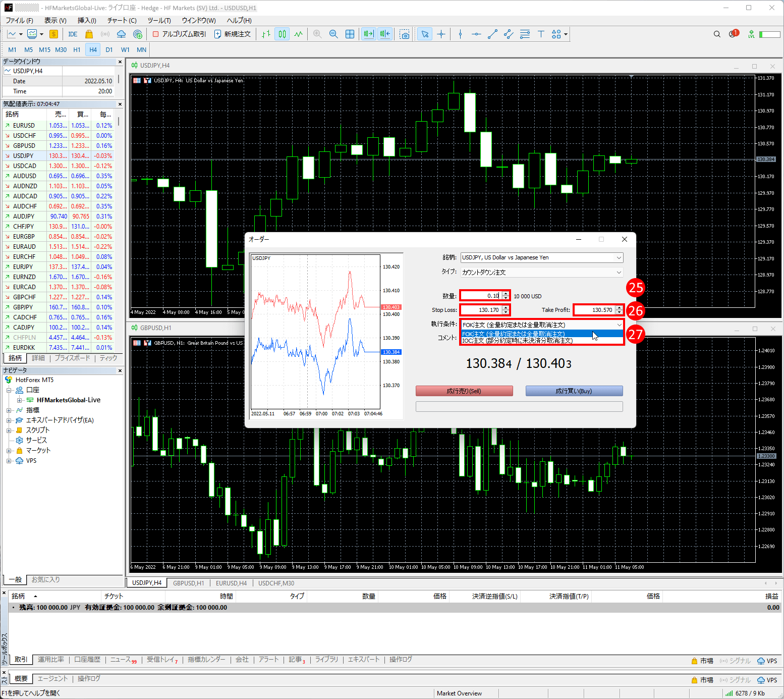Open the チャート(C) menu
The image size is (784, 699).
122,20
